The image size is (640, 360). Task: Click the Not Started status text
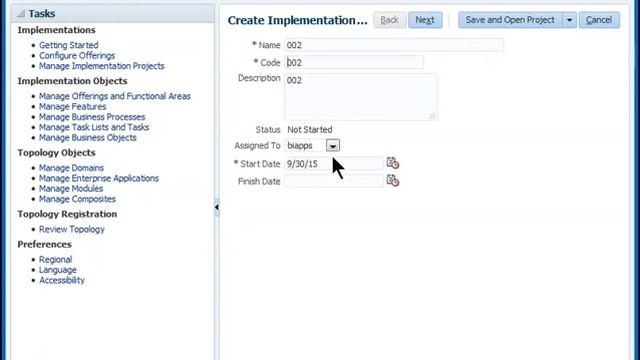click(309, 130)
